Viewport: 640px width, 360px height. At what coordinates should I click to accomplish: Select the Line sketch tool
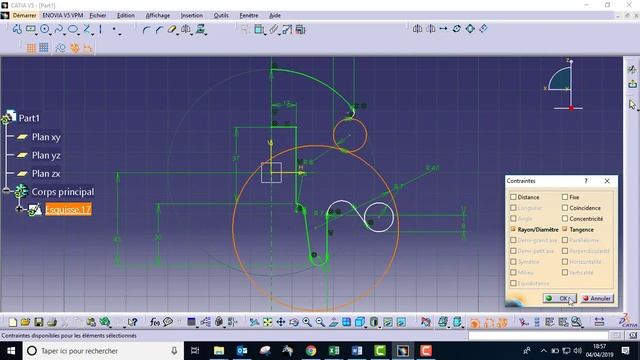[x=87, y=29]
